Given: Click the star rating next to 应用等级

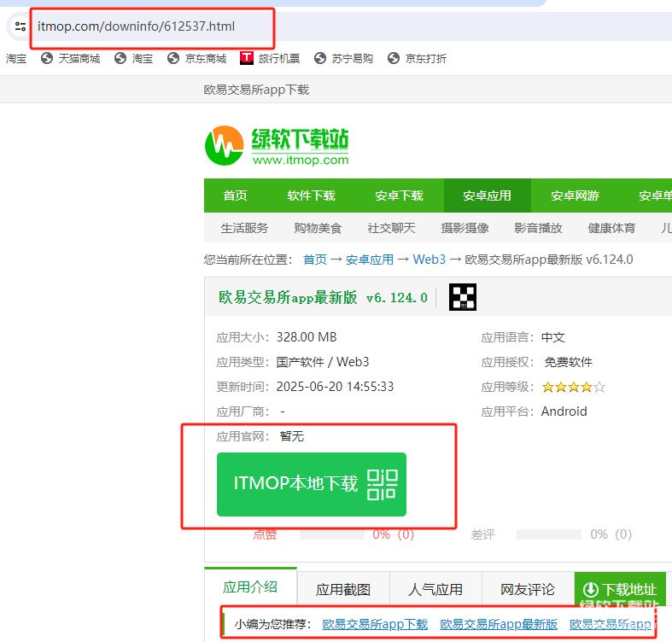Looking at the screenshot, I should coord(573,387).
